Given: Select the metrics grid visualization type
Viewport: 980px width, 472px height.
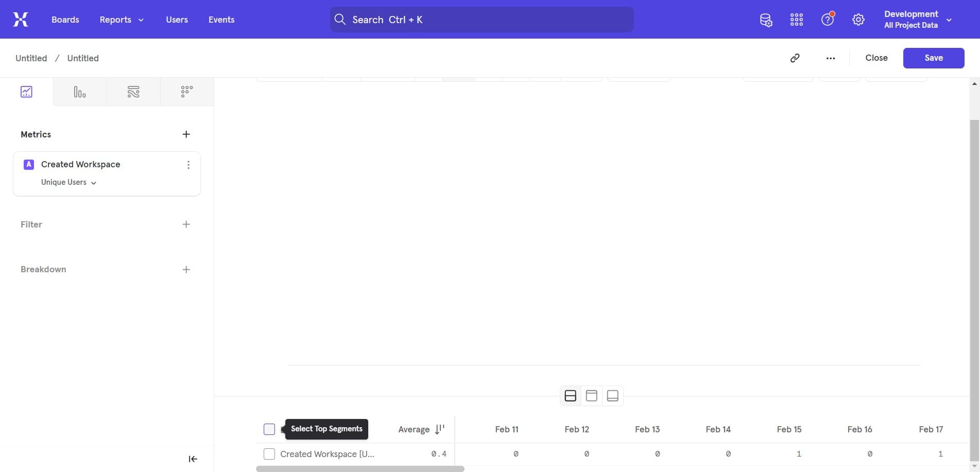Looking at the screenshot, I should [186, 91].
